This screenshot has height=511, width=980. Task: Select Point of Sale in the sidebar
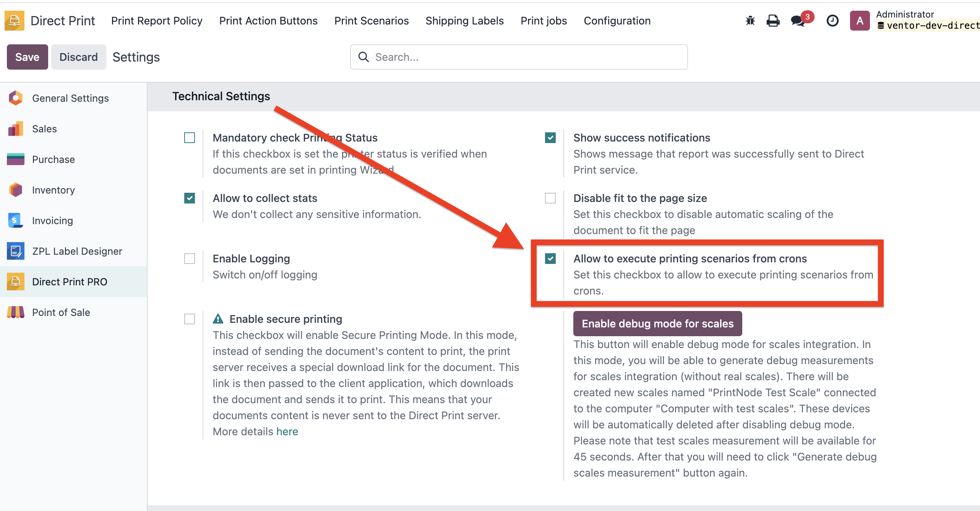[73, 312]
